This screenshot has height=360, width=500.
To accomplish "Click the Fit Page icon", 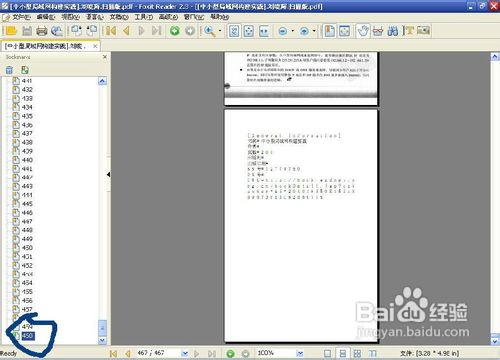I will point(249,31).
